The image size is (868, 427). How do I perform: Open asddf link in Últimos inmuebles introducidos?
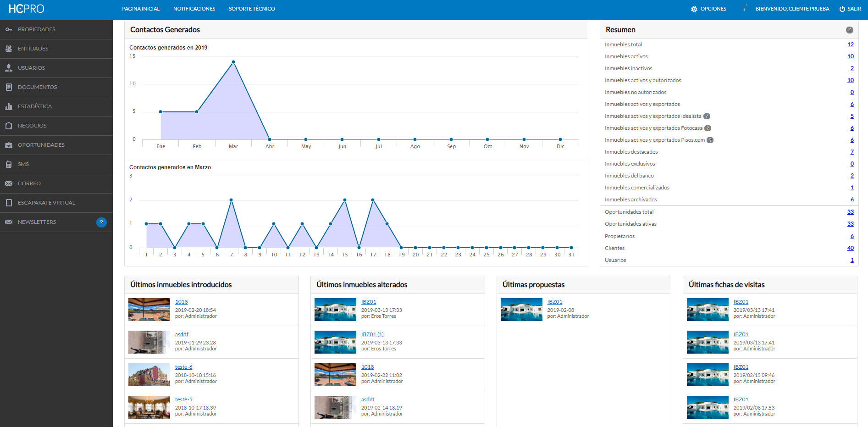point(182,334)
